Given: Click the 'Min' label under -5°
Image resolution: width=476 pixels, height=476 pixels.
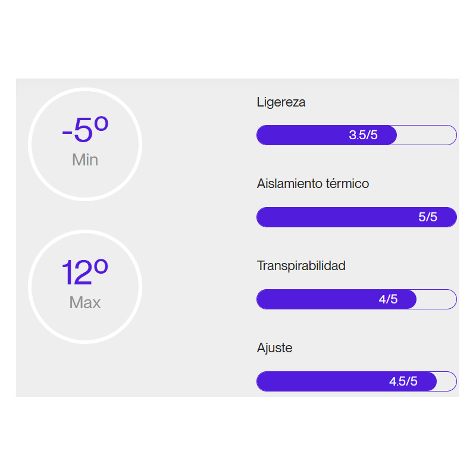Looking at the screenshot, I should pyautogui.click(x=85, y=160).
